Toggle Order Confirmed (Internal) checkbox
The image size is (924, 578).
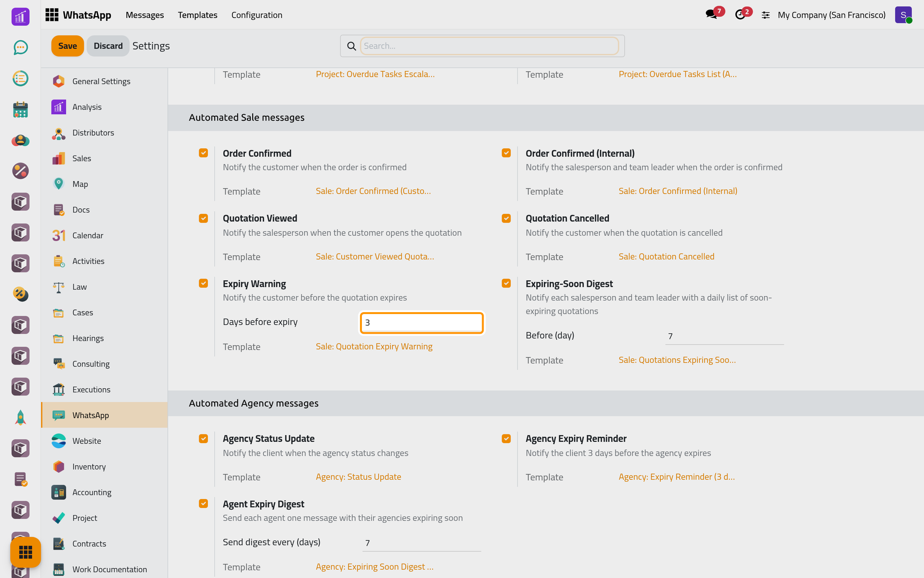point(506,153)
